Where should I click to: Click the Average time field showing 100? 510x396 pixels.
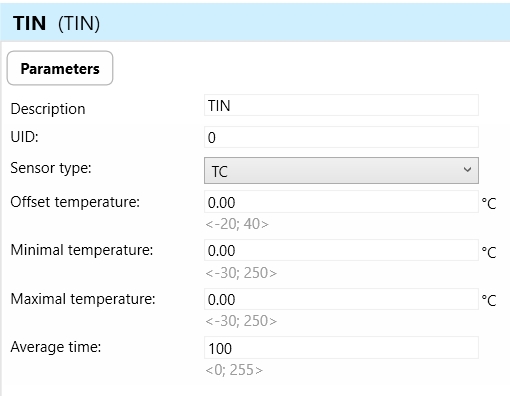(341, 348)
